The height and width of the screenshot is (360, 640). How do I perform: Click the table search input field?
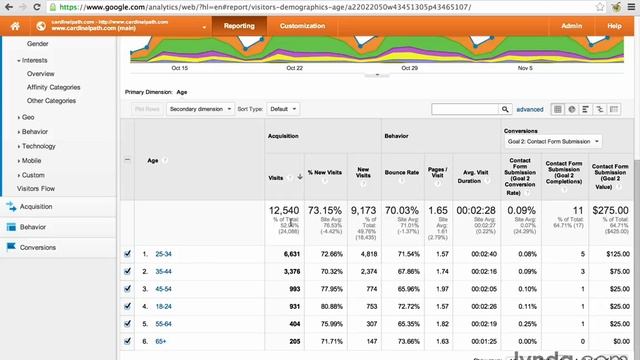coord(465,109)
